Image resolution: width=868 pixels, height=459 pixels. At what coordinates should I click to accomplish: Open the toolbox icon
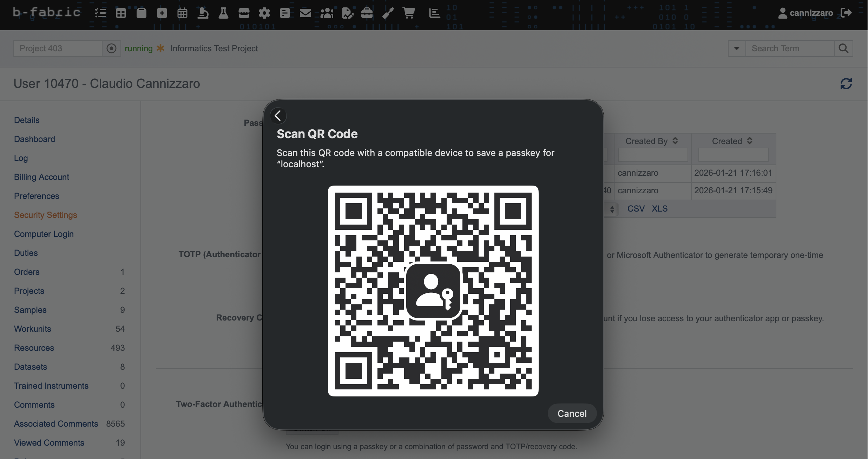(x=367, y=13)
